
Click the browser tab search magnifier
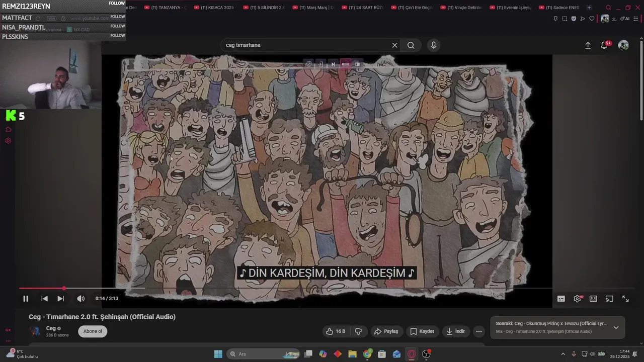click(x=608, y=8)
